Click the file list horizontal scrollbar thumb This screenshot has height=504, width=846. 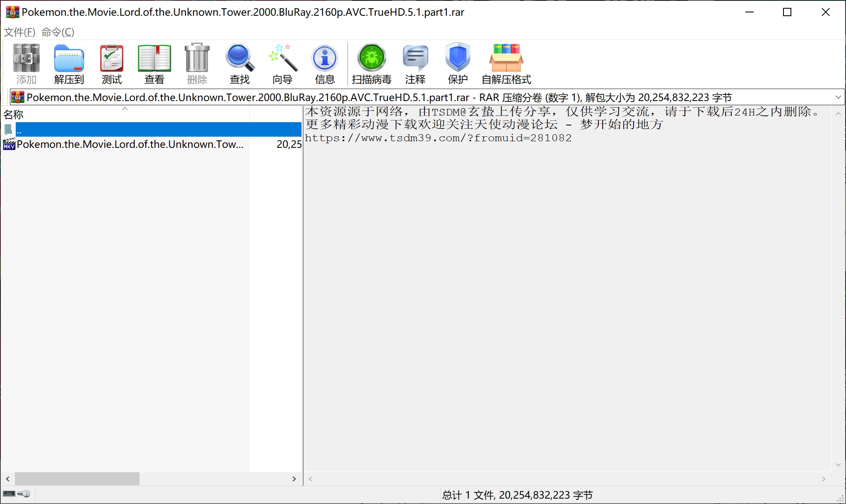click(77, 479)
